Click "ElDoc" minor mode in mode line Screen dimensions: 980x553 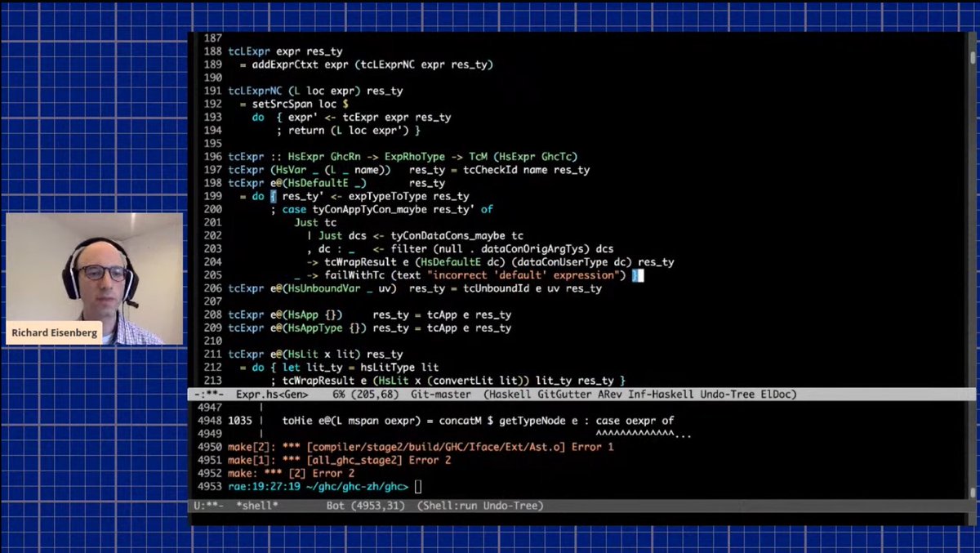click(773, 394)
